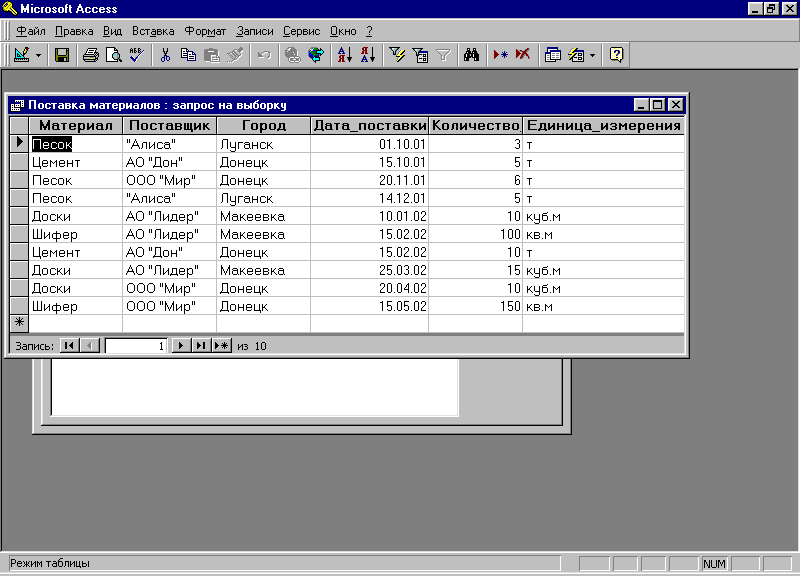Click new record navigation button

coord(222,345)
